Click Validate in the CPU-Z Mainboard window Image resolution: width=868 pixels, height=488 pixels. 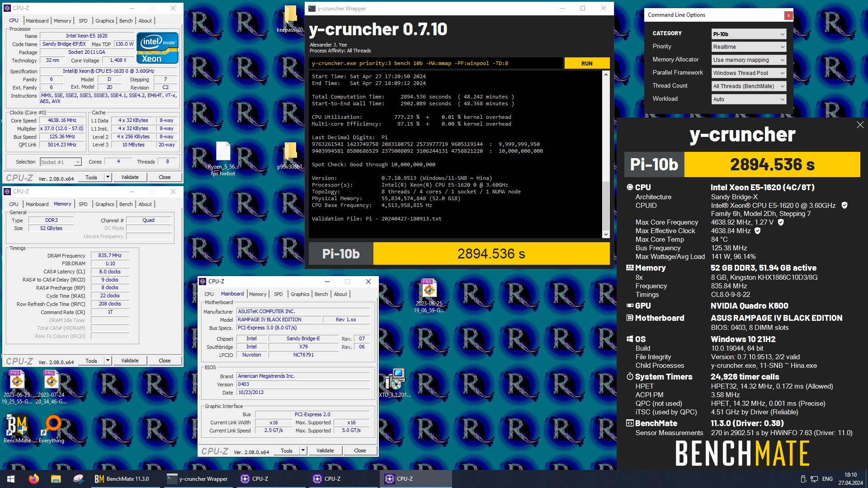(325, 450)
